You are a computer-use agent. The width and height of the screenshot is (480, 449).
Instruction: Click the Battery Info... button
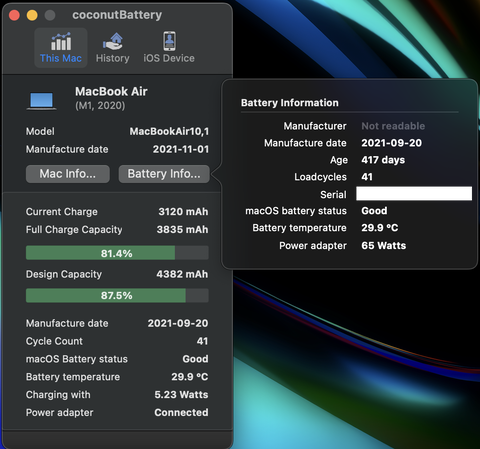click(x=164, y=174)
